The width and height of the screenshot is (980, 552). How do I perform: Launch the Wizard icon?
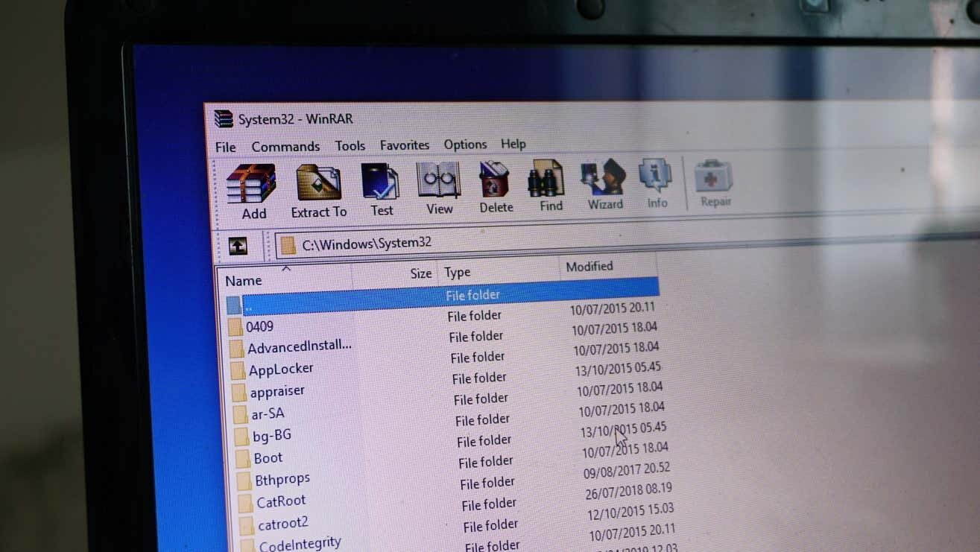[x=602, y=177]
